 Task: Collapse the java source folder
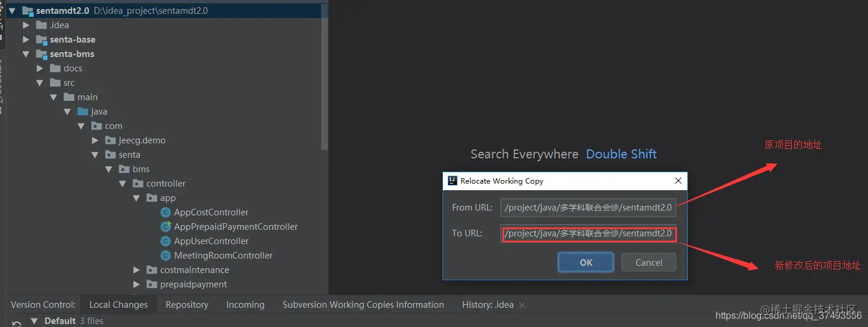[67, 112]
